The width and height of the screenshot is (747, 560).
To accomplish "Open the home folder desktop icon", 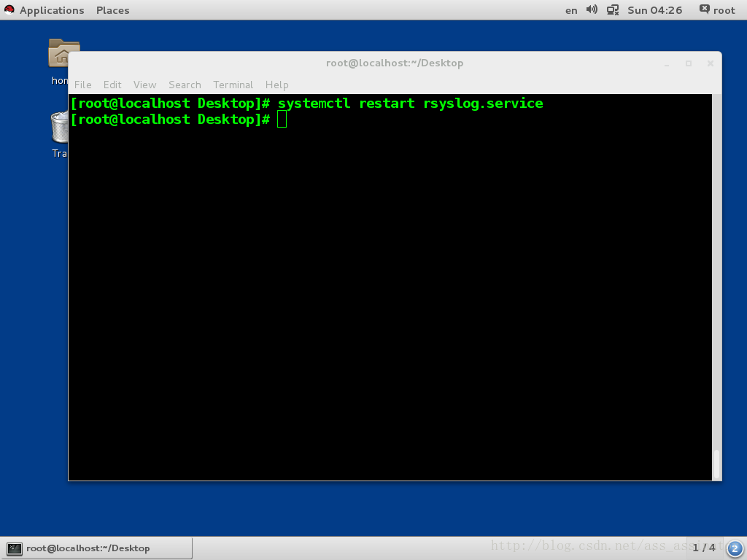I will [x=60, y=62].
